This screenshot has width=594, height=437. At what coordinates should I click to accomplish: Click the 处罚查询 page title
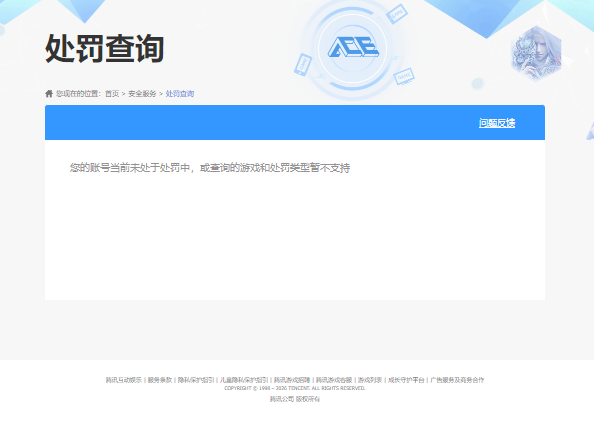point(105,48)
